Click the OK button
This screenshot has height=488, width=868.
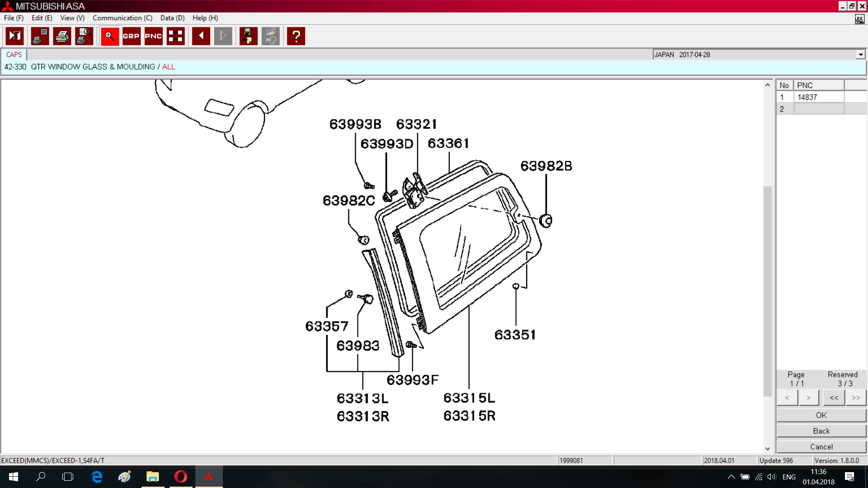point(821,415)
